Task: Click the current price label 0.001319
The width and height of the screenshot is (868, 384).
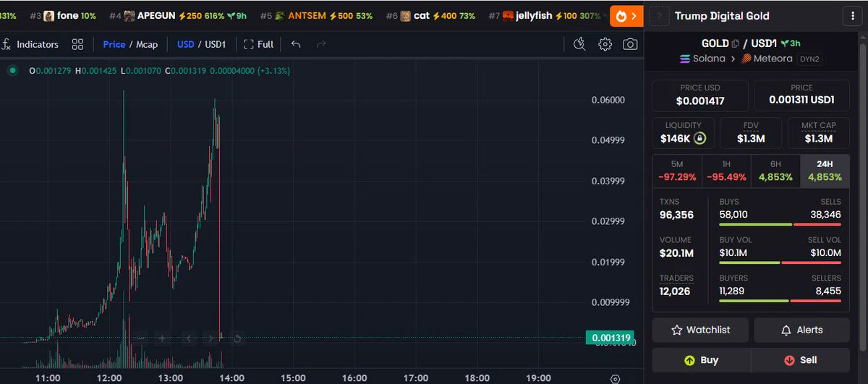Action: (x=611, y=338)
